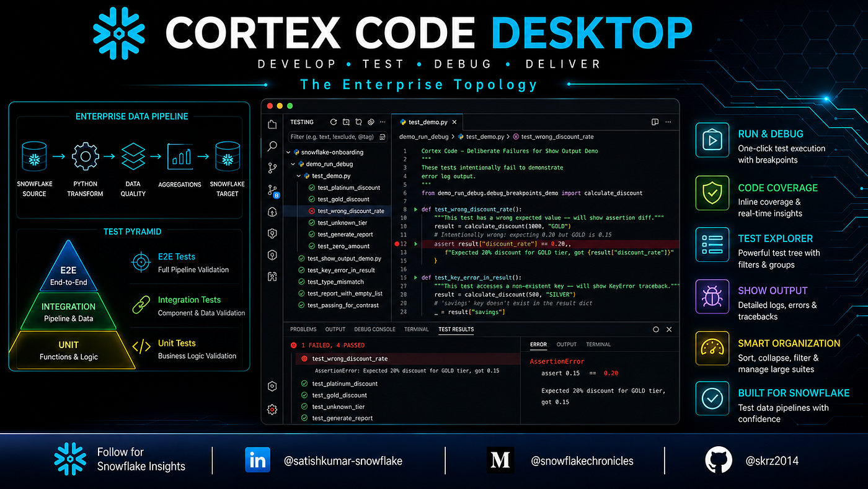Click the Data Quality layers icon
This screenshot has width=868, height=489.
[133, 157]
